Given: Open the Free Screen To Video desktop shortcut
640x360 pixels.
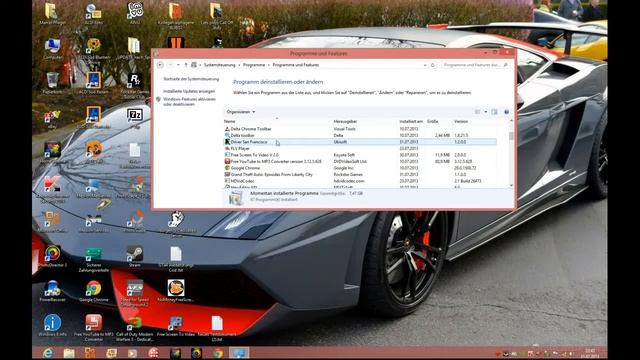Looking at the screenshot, I should pos(176,325).
